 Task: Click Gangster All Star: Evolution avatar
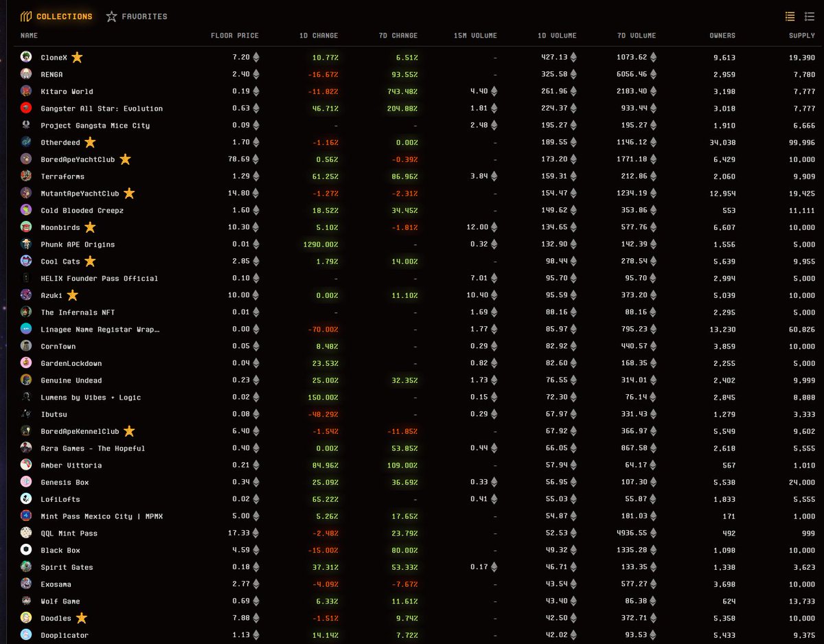(x=26, y=108)
